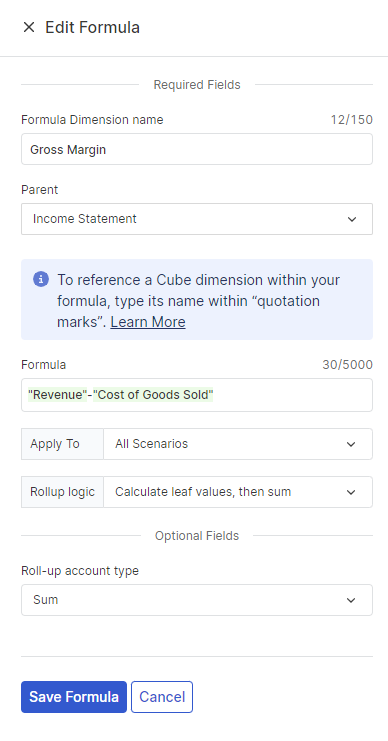Screen dimensions: 388x741
Task: Click the Rollup logic label box
Action: (x=62, y=492)
